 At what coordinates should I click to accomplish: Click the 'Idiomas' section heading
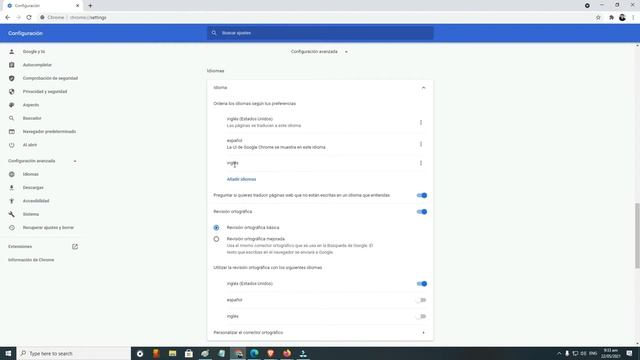[x=216, y=71]
